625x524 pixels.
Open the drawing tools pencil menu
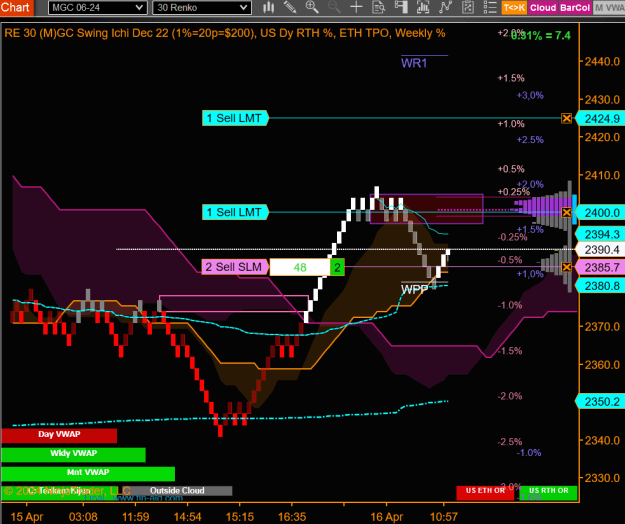point(290,7)
